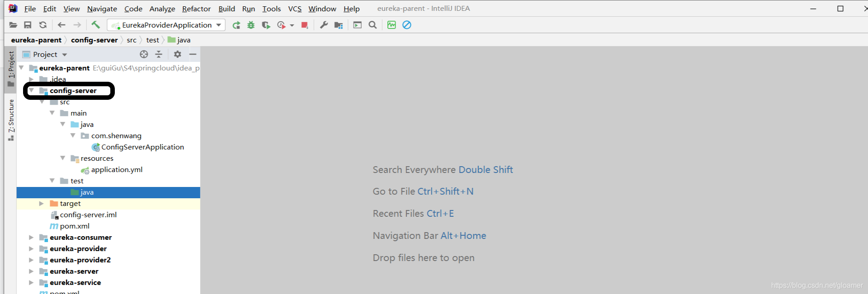Click the profiler run icon
This screenshot has width=868, height=294.
pos(281,25)
